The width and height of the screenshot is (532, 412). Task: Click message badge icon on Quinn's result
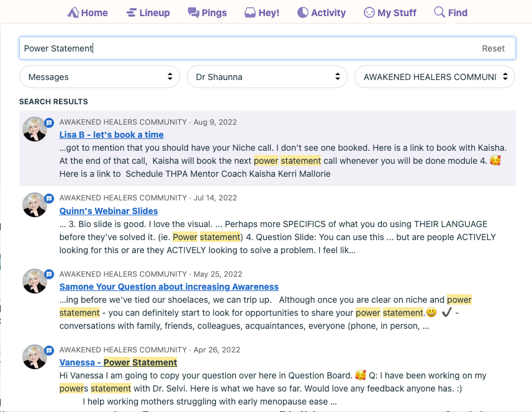(x=49, y=199)
